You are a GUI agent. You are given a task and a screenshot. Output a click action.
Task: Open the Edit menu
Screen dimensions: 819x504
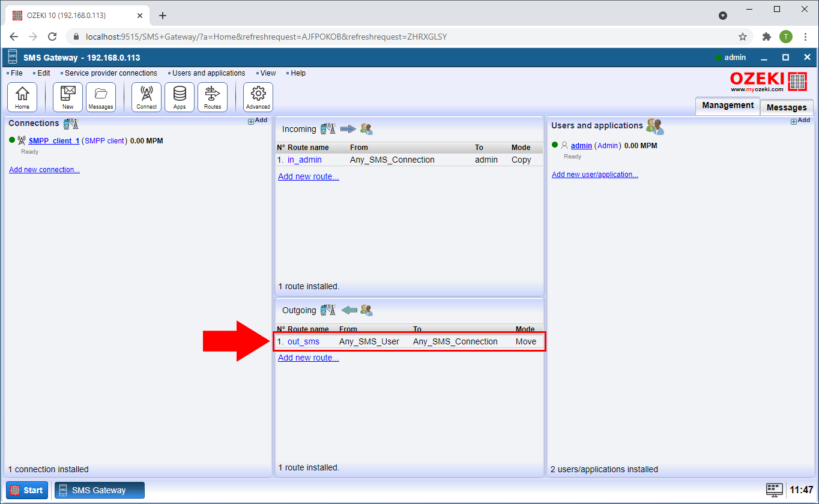coord(43,73)
